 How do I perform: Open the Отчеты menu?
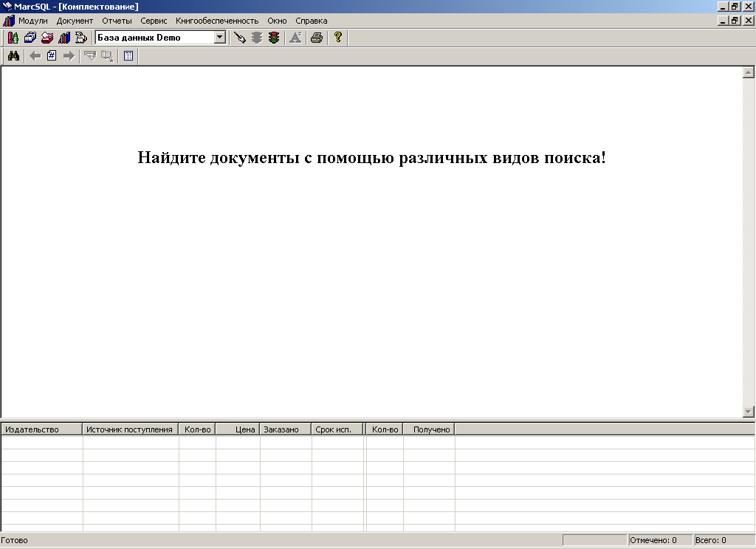(x=117, y=21)
